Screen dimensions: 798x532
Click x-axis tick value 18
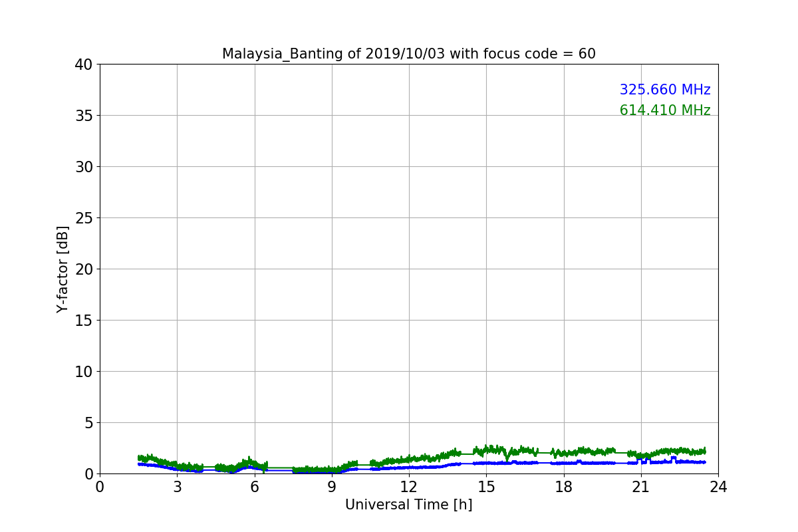pyautogui.click(x=563, y=487)
